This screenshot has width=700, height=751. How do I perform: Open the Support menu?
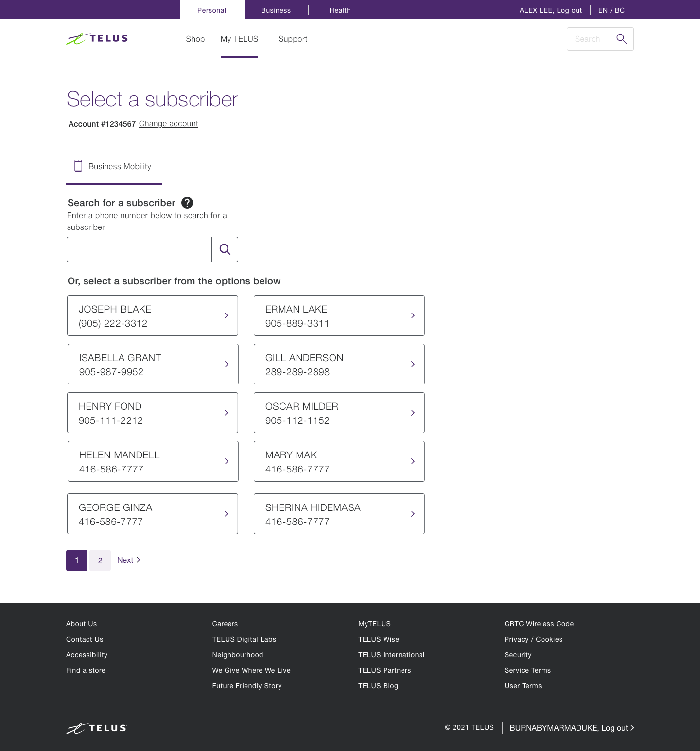coord(293,39)
